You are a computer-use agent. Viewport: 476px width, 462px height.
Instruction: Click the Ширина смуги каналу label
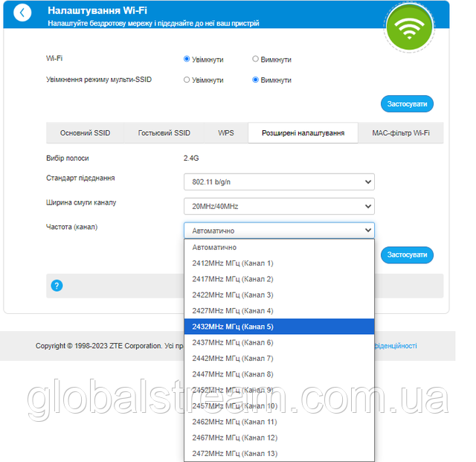click(81, 202)
